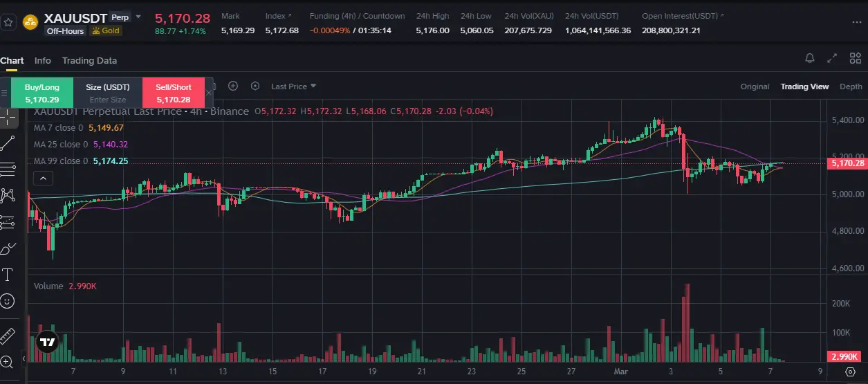The height and width of the screenshot is (384, 868).
Task: Close the quick order panel with the X
Action: (x=207, y=93)
